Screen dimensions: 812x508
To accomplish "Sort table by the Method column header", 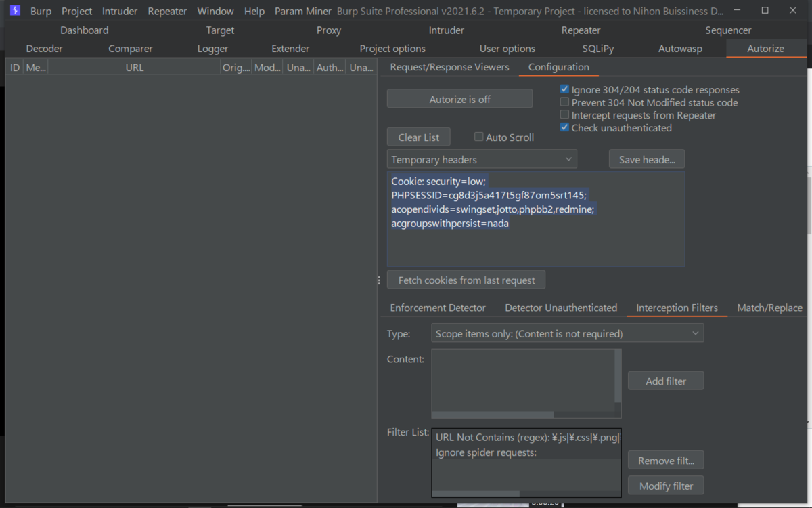I will 36,67.
